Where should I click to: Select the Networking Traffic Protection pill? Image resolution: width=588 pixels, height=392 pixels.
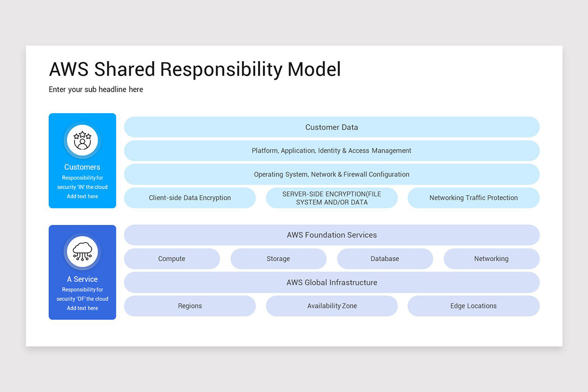[473, 198]
